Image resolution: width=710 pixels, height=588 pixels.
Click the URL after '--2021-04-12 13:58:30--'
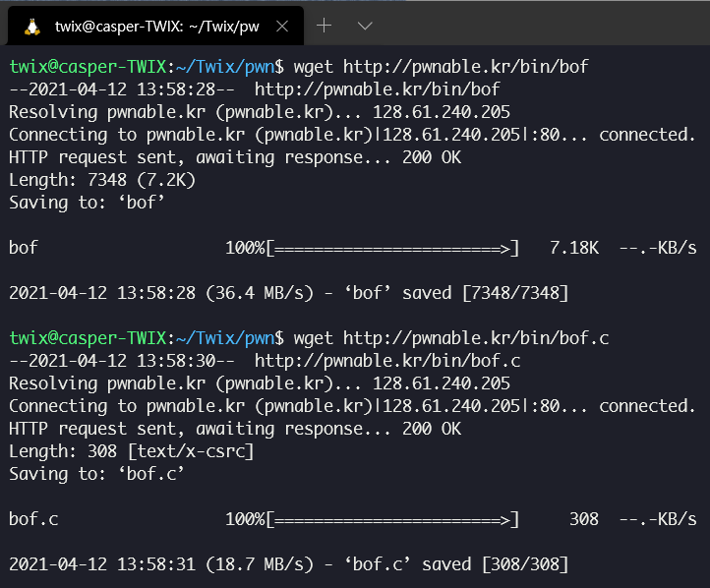(x=387, y=361)
